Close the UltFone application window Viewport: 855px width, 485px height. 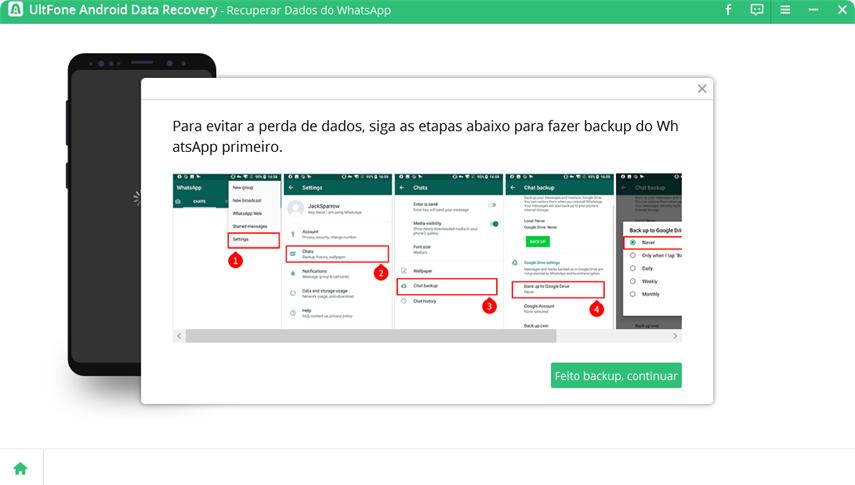click(x=842, y=10)
